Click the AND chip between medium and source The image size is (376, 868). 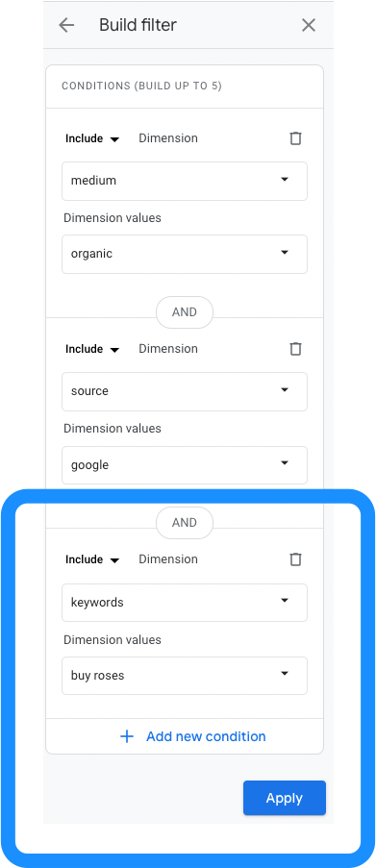185,312
